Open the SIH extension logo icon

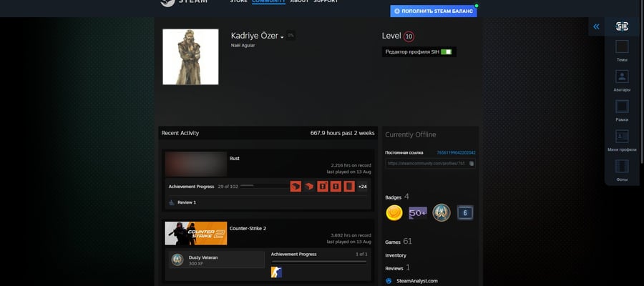(x=622, y=26)
